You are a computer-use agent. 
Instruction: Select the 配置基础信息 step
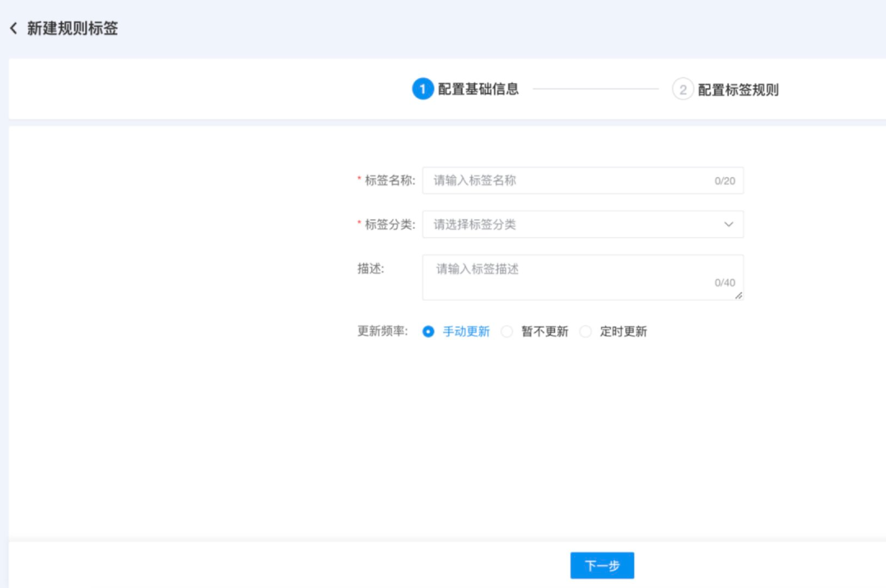click(x=478, y=89)
